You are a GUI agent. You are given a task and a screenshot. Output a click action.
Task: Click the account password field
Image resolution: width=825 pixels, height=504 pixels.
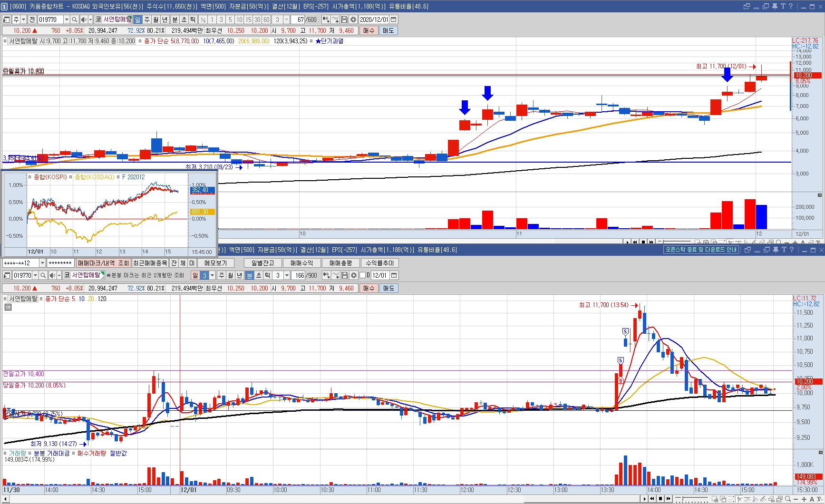60,263
